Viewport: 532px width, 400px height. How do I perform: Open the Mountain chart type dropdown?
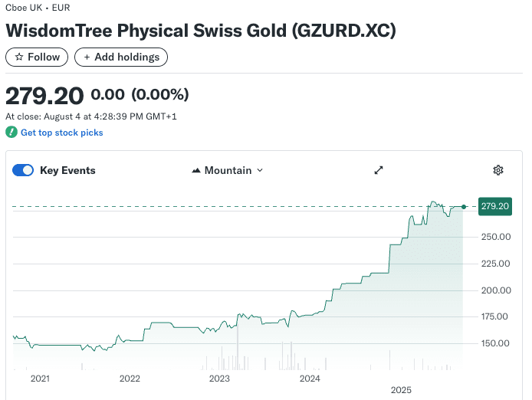point(228,170)
